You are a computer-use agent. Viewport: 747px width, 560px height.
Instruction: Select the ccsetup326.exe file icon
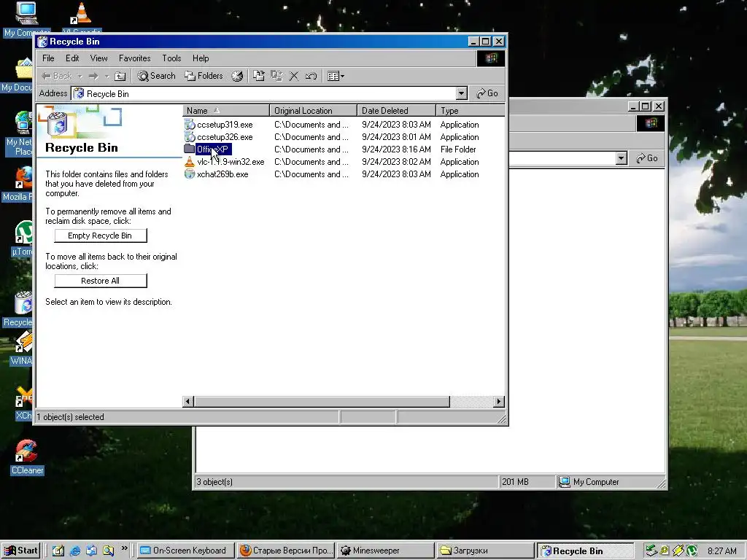tap(190, 136)
